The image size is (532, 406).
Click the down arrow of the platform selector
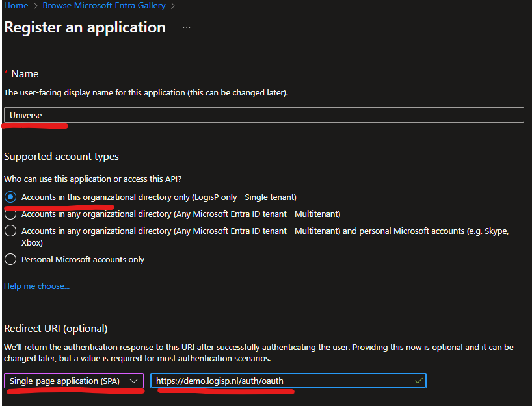click(134, 381)
